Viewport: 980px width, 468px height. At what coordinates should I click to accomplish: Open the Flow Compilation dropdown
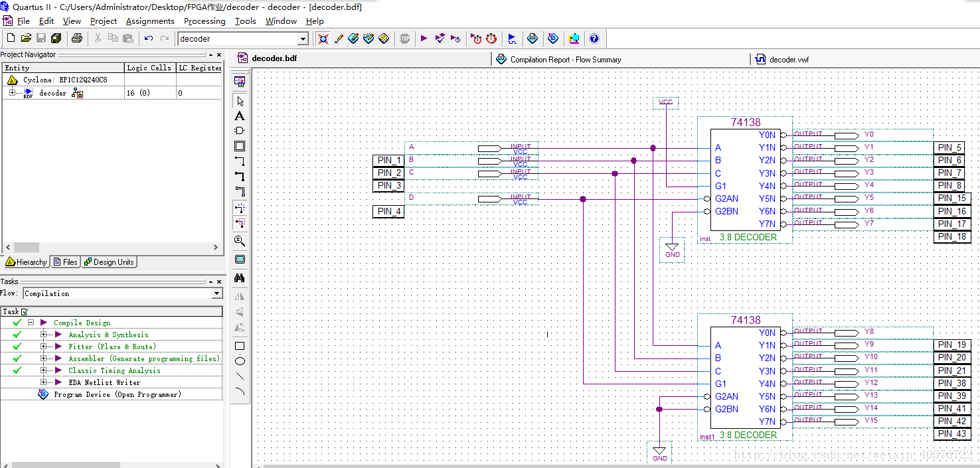[x=217, y=293]
